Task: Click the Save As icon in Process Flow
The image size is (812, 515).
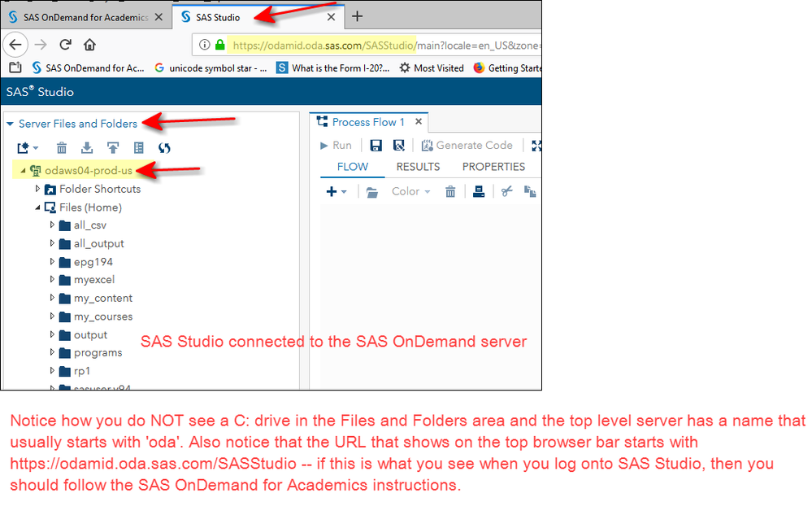Action: (x=399, y=146)
